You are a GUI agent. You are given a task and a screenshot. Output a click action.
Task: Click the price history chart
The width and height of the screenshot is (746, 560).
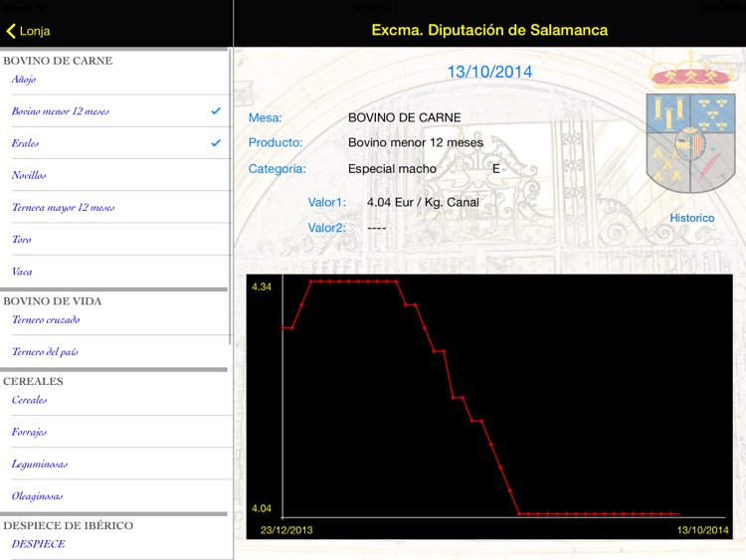click(x=489, y=407)
